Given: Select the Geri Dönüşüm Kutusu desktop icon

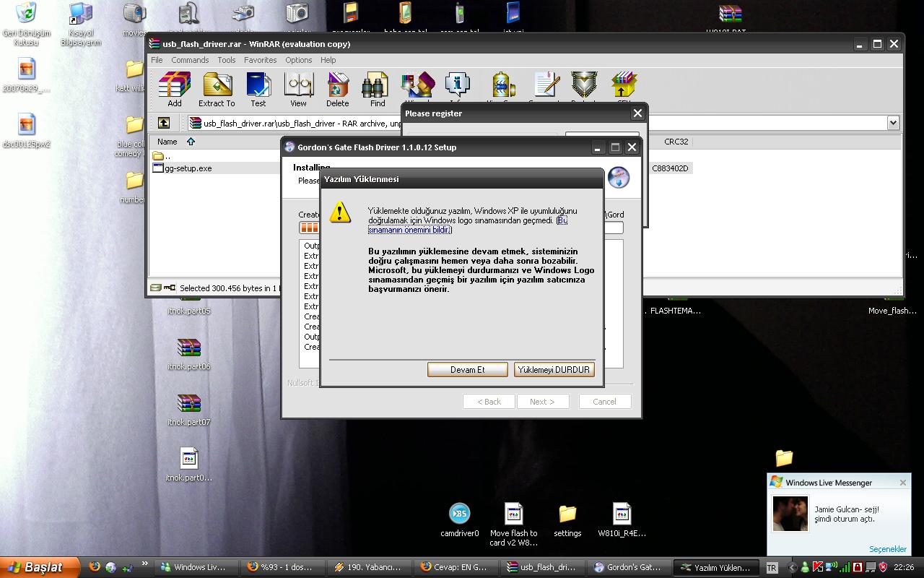Looking at the screenshot, I should coord(27,23).
